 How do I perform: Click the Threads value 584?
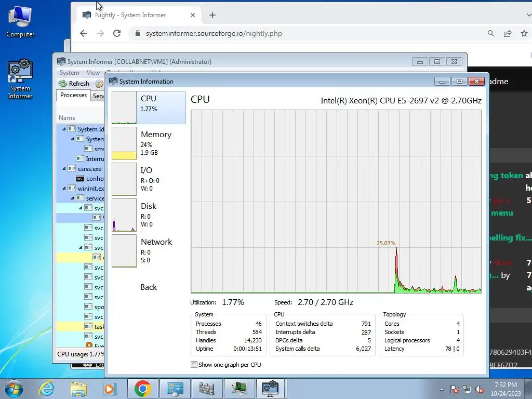coord(257,332)
